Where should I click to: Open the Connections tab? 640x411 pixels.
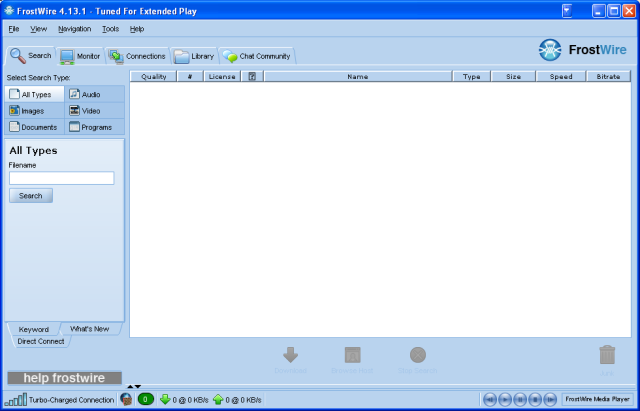pos(137,56)
